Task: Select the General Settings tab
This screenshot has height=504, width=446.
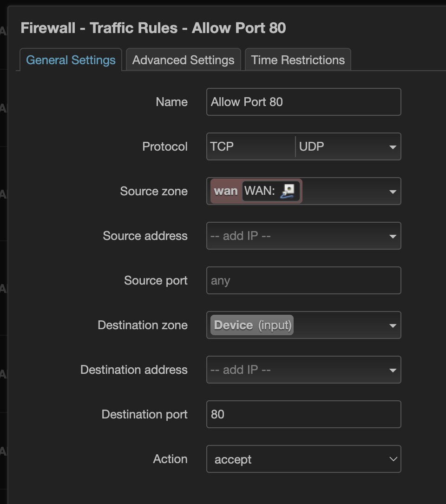Action: pos(71,60)
